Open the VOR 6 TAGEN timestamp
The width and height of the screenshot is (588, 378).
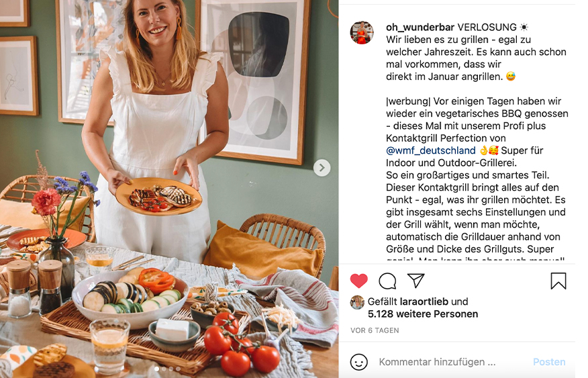[x=375, y=330]
